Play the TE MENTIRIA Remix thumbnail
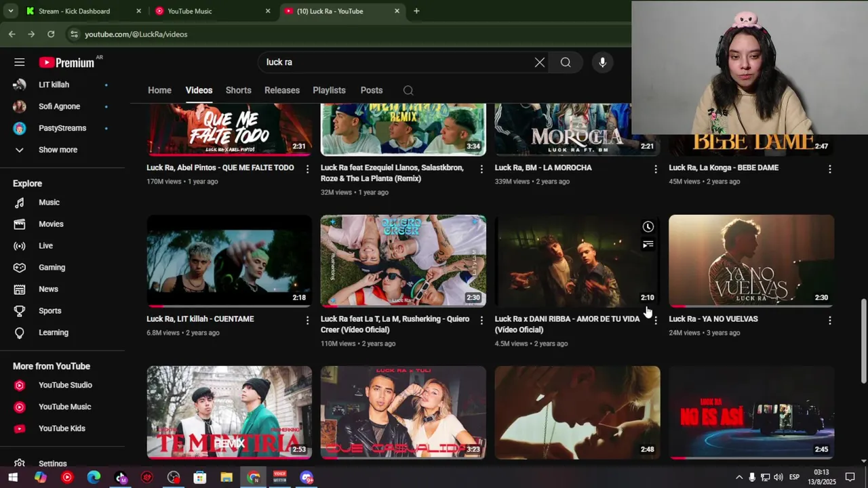The height and width of the screenshot is (488, 868). point(229,412)
